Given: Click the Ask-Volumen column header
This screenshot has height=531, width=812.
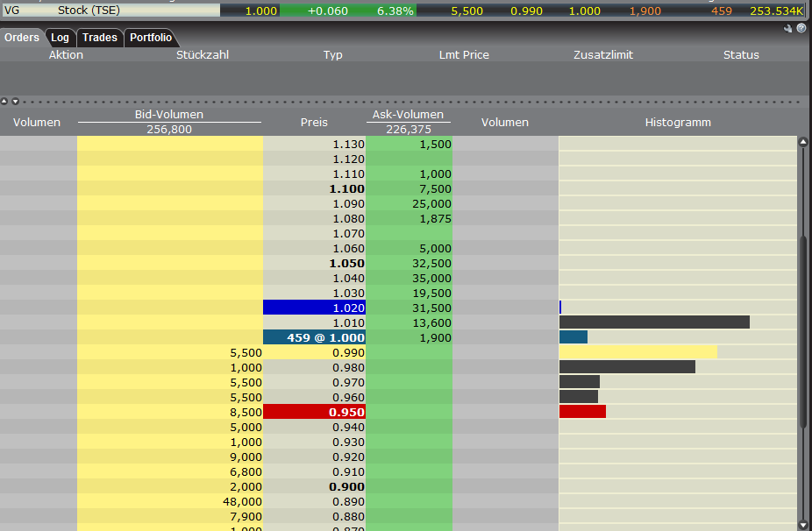Looking at the screenshot, I should (x=408, y=115).
